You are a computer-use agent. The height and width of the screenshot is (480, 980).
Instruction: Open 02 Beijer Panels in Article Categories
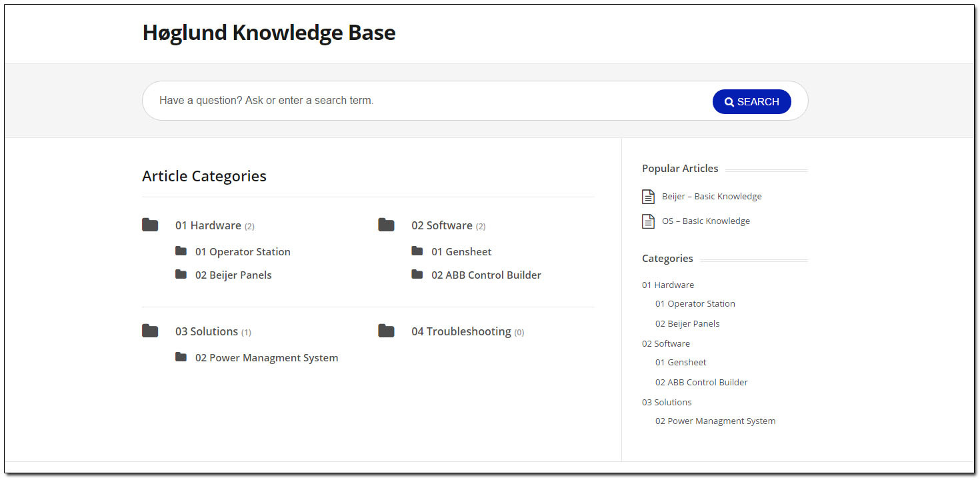click(x=233, y=275)
